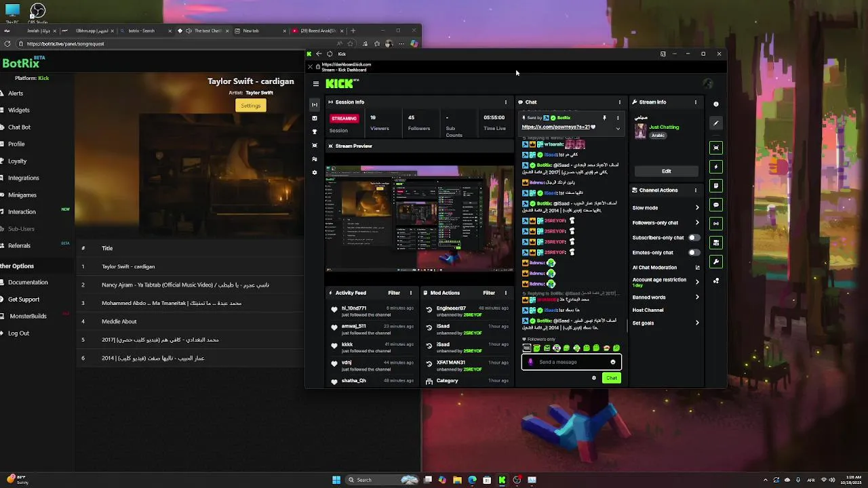The height and width of the screenshot is (488, 868).
Task: Refresh the Kick app window
Action: (330, 54)
